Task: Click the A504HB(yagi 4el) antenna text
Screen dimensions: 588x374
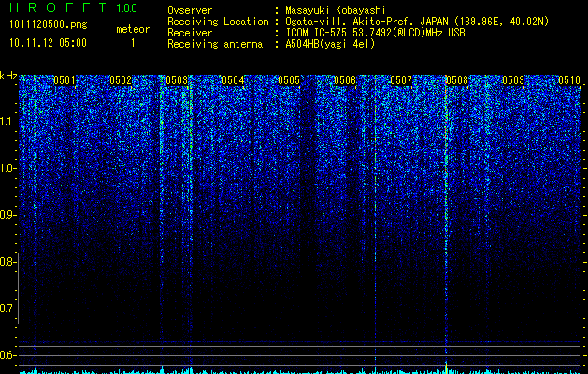Action: tap(330, 44)
